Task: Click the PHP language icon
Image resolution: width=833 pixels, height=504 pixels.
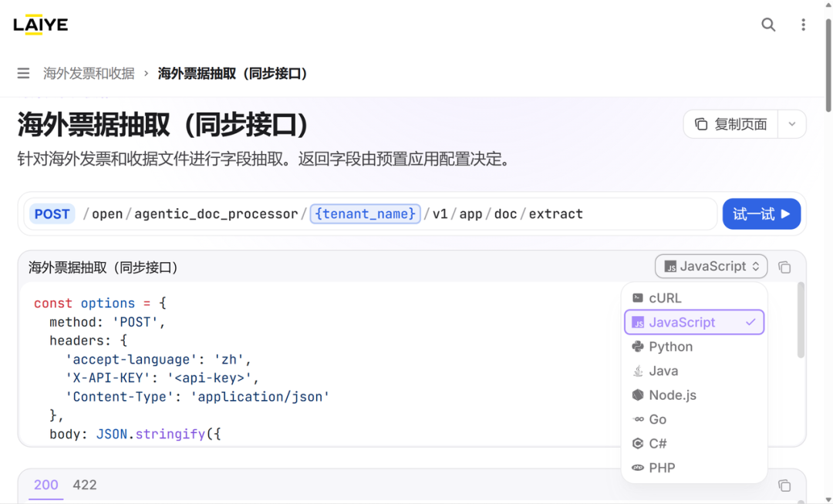Action: pyautogui.click(x=638, y=468)
